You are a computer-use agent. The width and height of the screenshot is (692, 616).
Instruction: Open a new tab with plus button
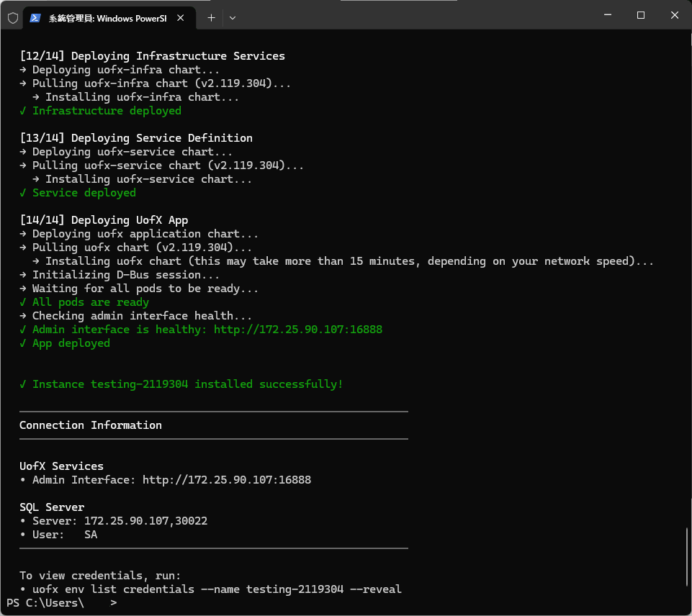(211, 18)
